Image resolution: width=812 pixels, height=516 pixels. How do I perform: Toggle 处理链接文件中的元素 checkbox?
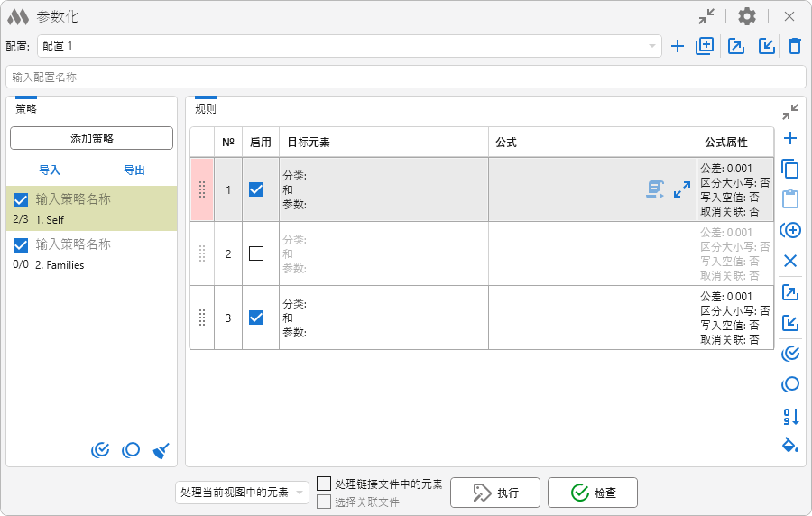tap(325, 484)
